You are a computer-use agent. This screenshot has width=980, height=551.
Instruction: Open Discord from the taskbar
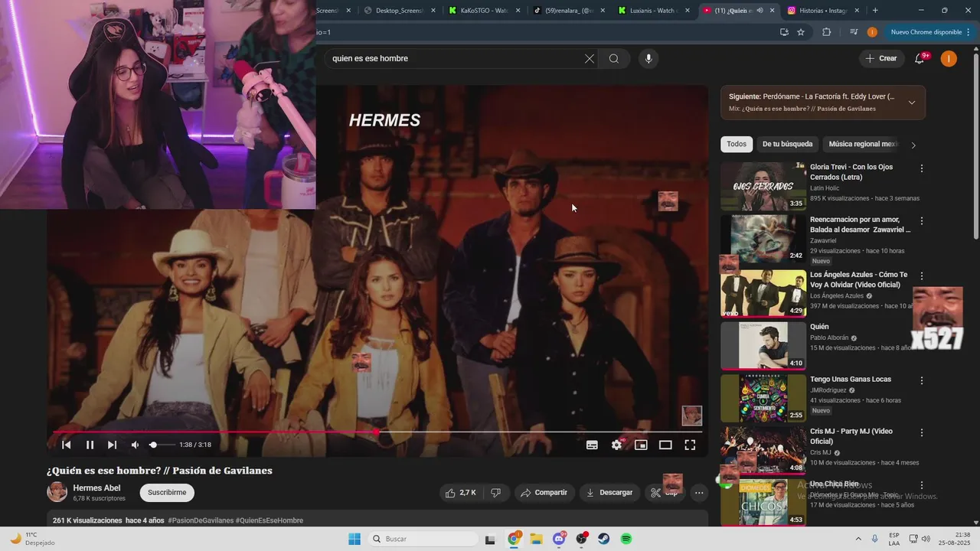click(559, 539)
